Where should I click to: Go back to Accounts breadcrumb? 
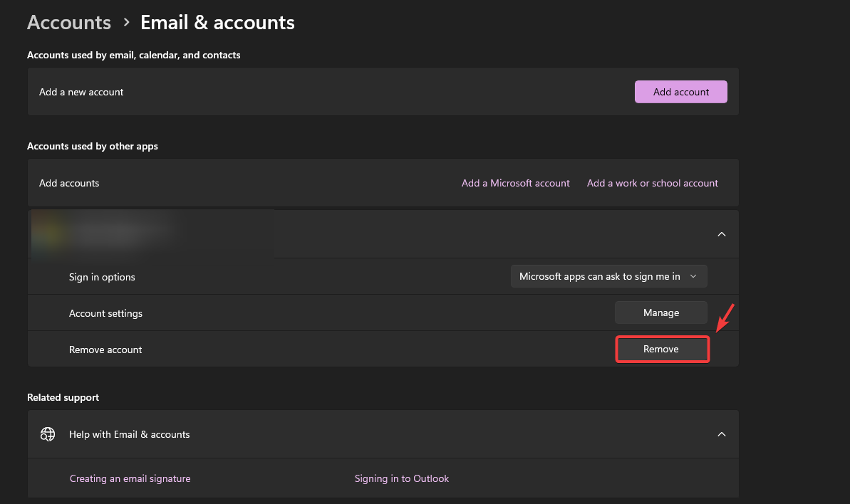point(69,23)
